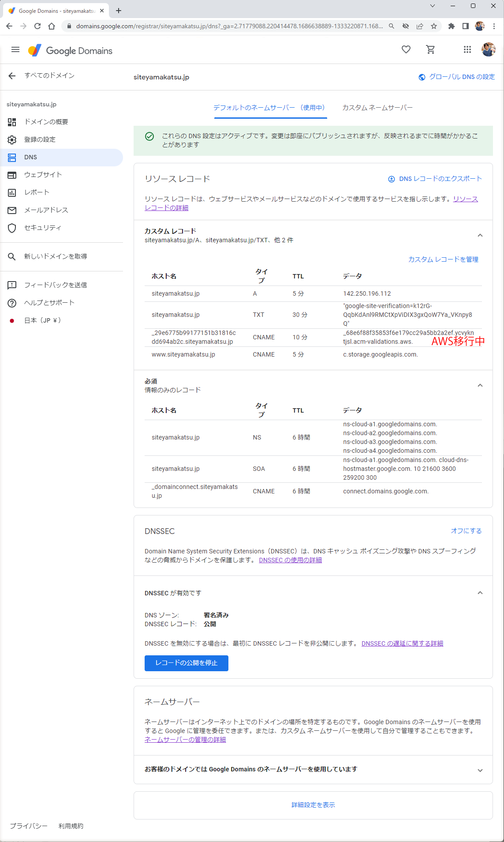Show advanced settings
The width and height of the screenshot is (504, 842).
[313, 805]
